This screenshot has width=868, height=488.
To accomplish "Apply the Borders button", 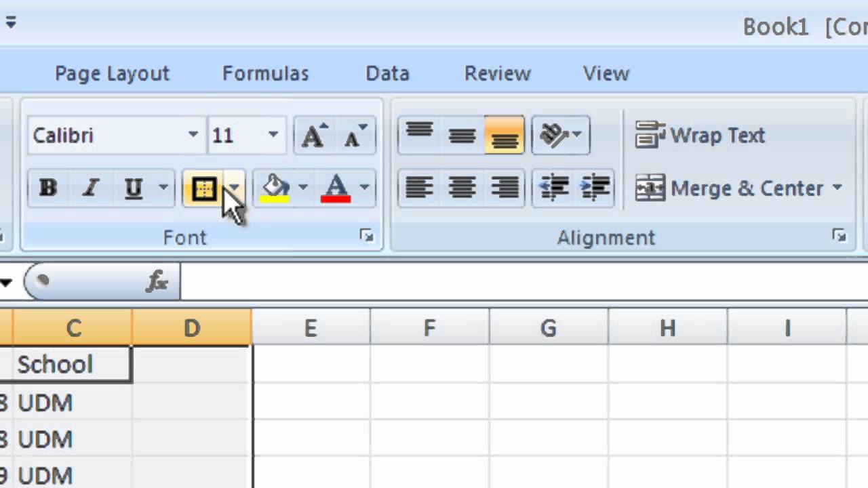I will click(203, 188).
